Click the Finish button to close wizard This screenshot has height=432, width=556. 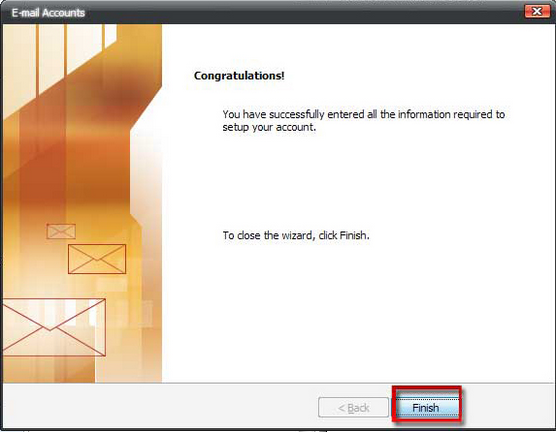click(x=426, y=408)
